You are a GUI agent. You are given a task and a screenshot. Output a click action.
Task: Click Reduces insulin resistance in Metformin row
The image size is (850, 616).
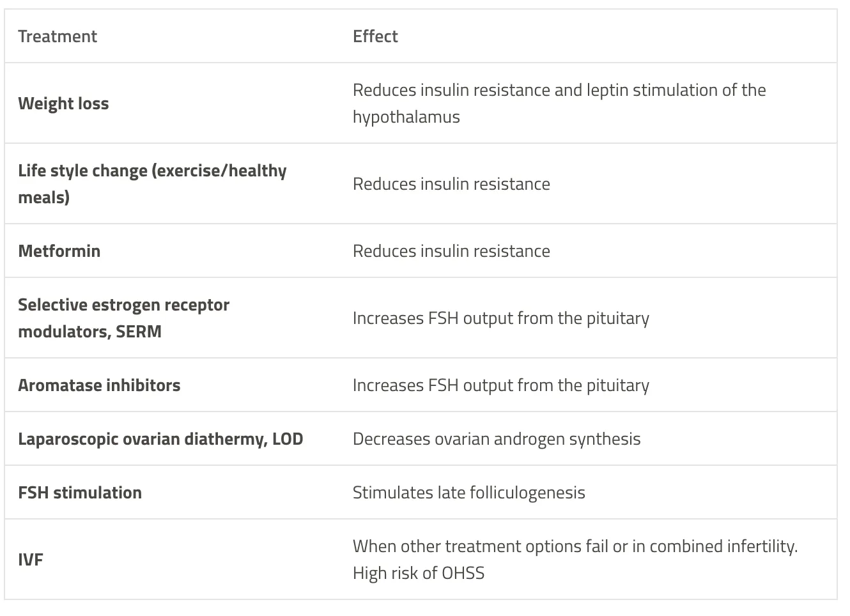(x=451, y=251)
